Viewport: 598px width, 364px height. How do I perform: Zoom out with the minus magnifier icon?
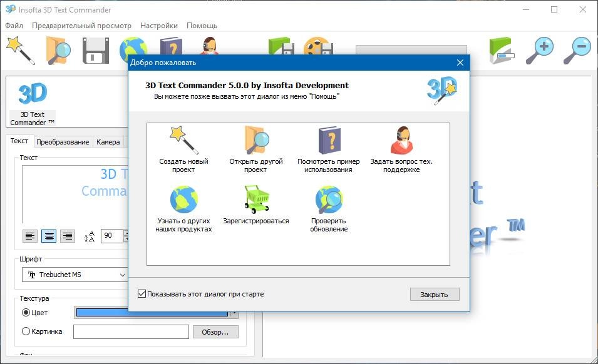[x=577, y=50]
